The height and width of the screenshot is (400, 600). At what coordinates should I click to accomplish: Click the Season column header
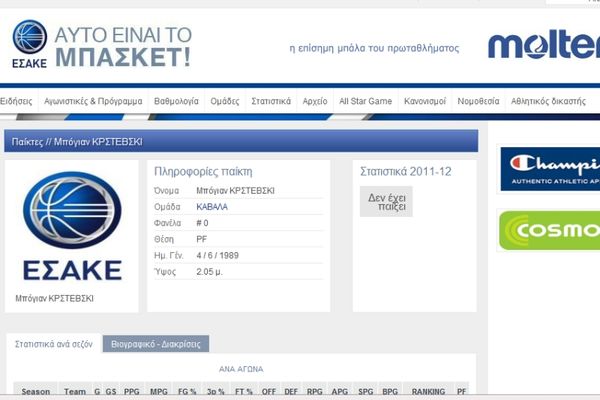36,391
